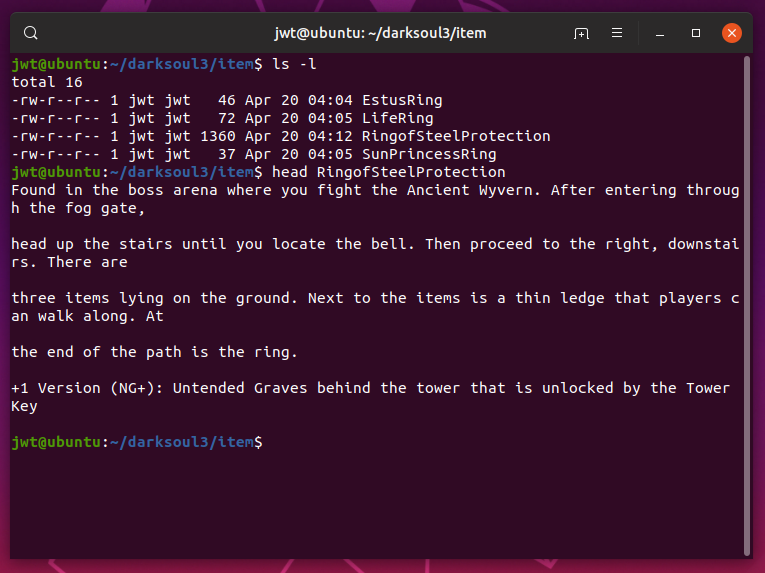Click RingofSteelProtection in the ls listing
This screenshot has height=573, width=765.
point(456,136)
